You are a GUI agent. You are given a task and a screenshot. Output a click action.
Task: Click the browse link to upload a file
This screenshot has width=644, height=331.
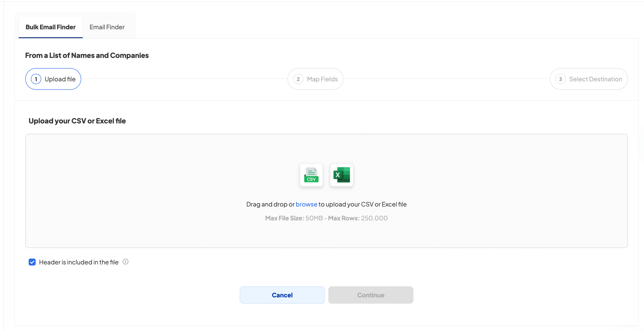[306, 204]
